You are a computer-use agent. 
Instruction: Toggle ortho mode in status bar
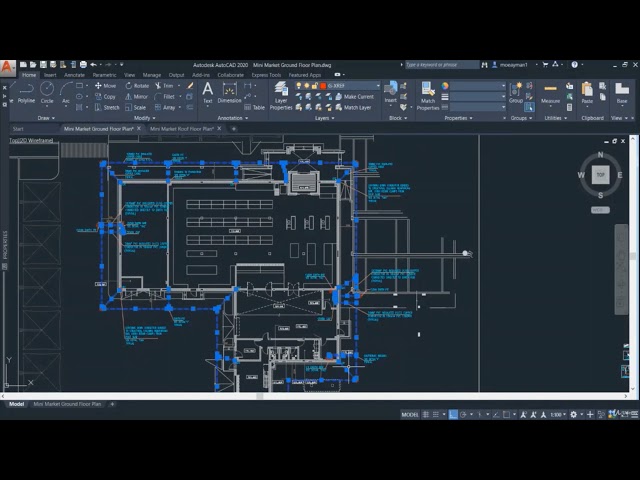(453, 414)
